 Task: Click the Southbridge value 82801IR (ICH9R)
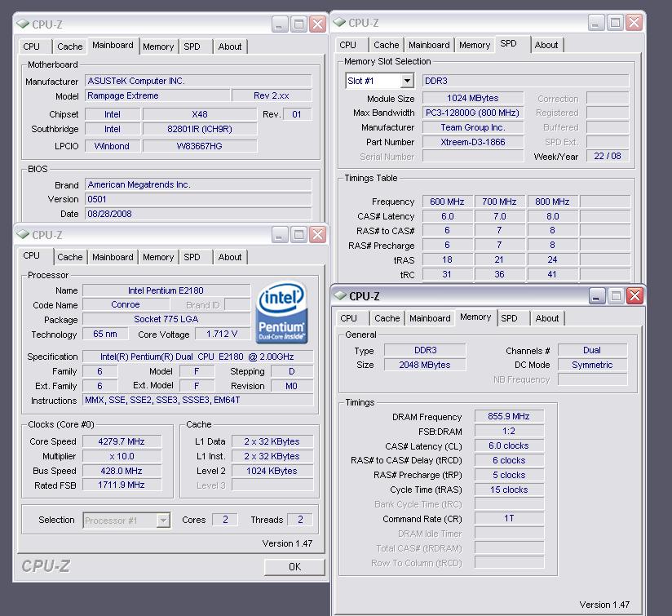tap(200, 129)
